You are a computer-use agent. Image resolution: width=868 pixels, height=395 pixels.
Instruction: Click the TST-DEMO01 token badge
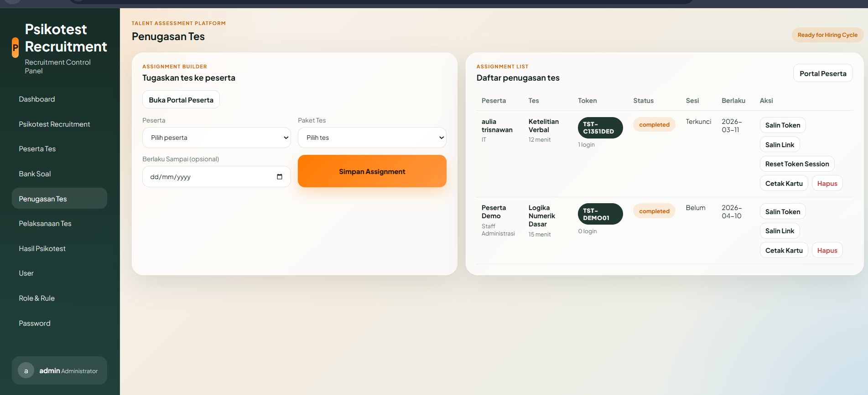[x=600, y=214]
